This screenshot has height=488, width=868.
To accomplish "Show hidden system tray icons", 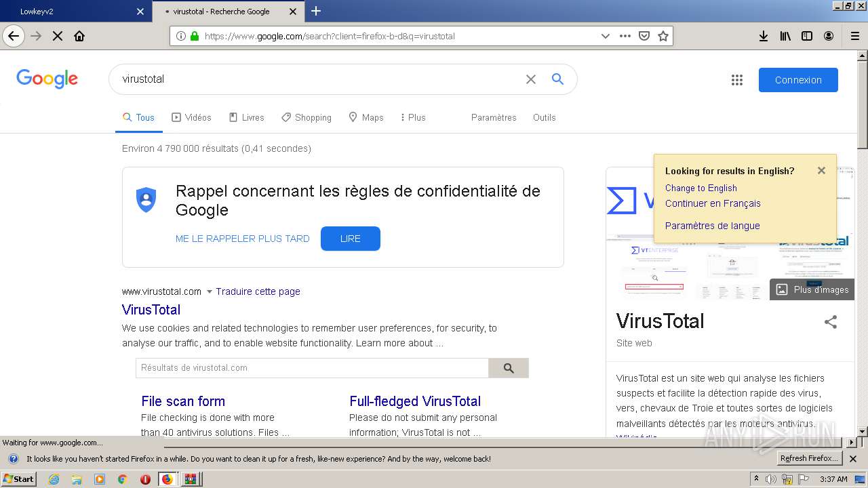I will pyautogui.click(x=756, y=479).
